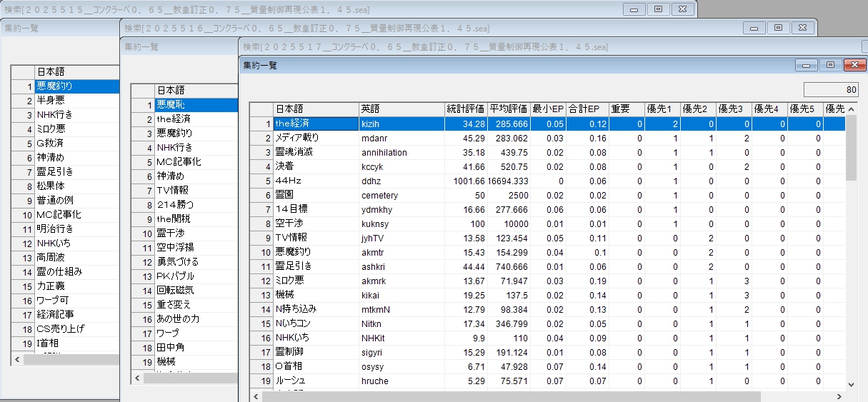Viewport: 868px width, 402px height.
Task: Minimize the 2025516 search window
Action: (754, 28)
